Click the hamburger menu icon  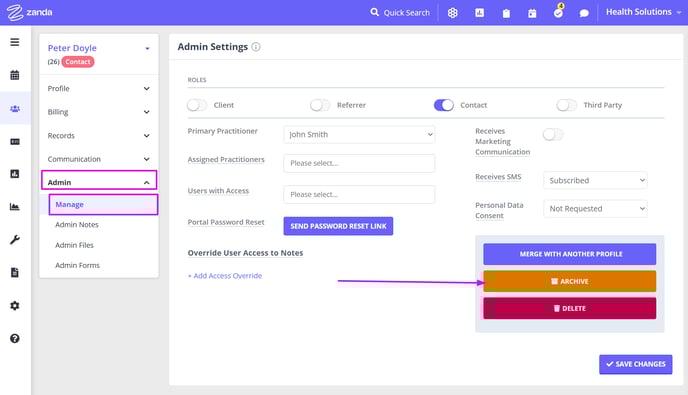pyautogui.click(x=14, y=42)
